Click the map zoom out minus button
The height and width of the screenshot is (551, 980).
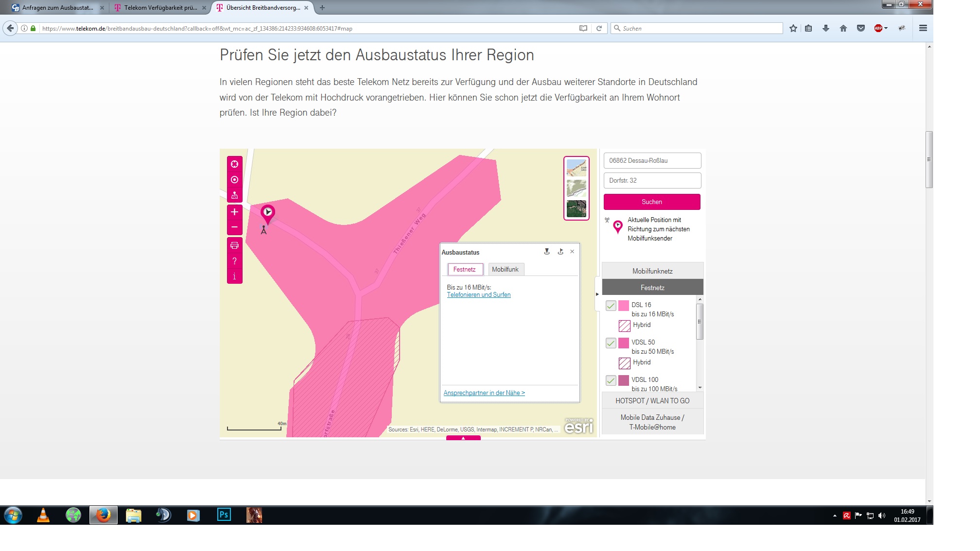234,227
